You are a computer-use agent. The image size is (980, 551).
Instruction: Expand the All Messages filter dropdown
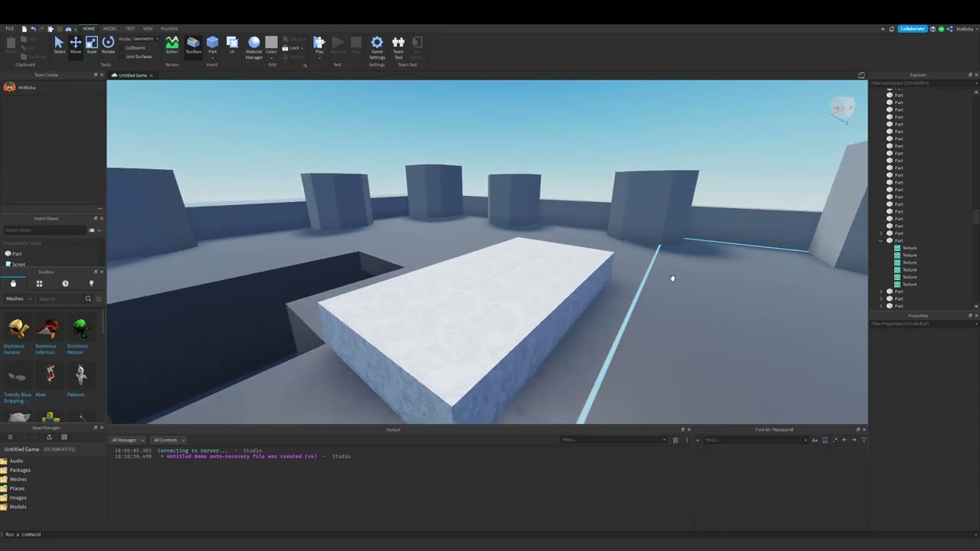point(127,440)
